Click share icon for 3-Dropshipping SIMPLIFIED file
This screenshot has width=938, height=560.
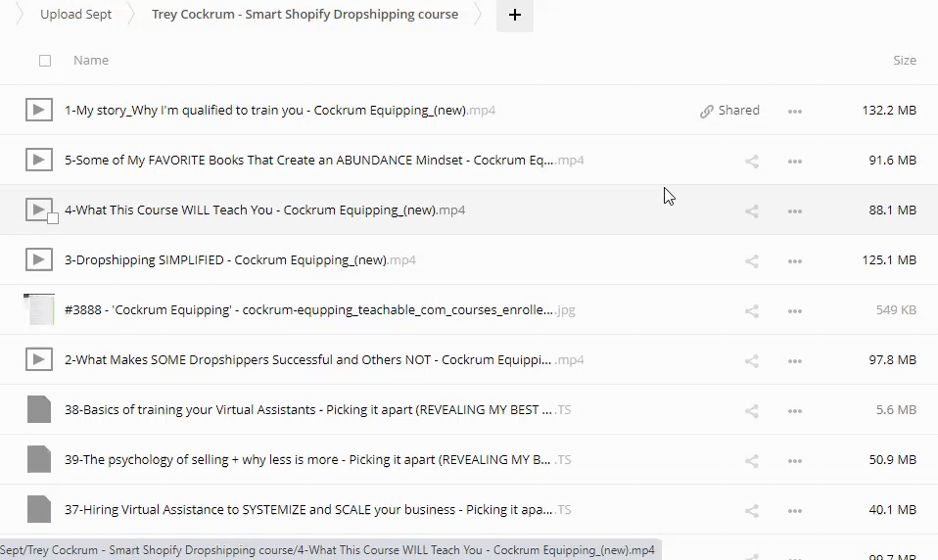[x=752, y=260]
